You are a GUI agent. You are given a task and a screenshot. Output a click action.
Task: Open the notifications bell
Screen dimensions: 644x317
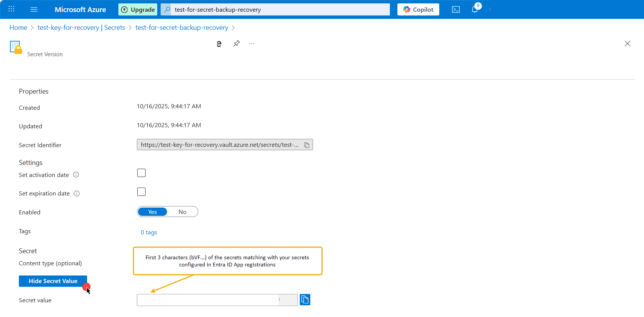(x=475, y=9)
